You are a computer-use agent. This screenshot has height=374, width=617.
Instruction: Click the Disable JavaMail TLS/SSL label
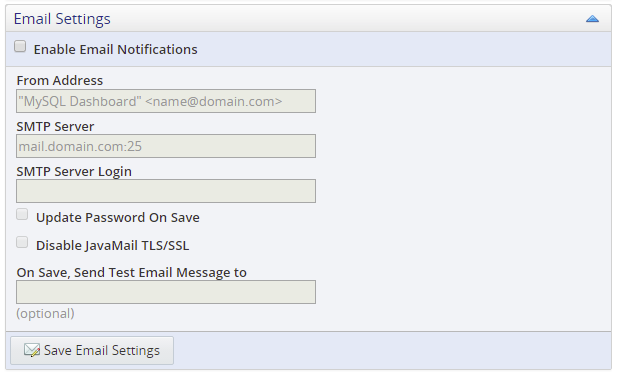[113, 246]
